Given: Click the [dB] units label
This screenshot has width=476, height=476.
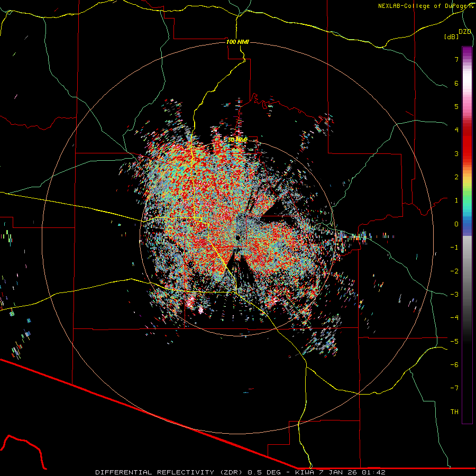Looking at the screenshot, I should point(452,36).
